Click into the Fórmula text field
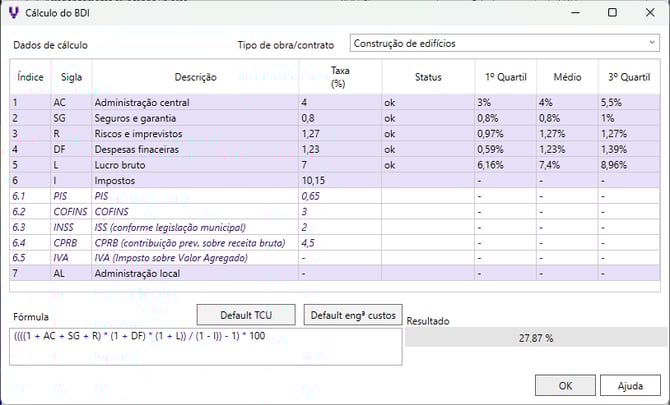 pos(205,346)
